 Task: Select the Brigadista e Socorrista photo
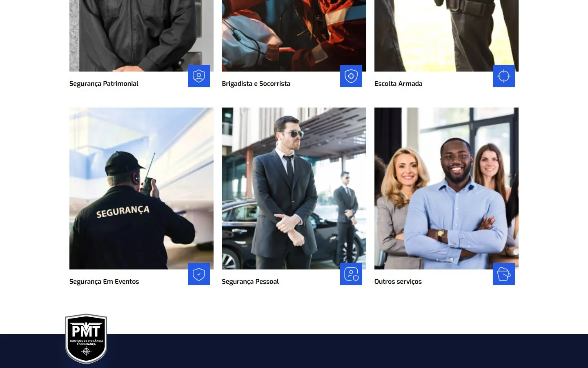294,36
